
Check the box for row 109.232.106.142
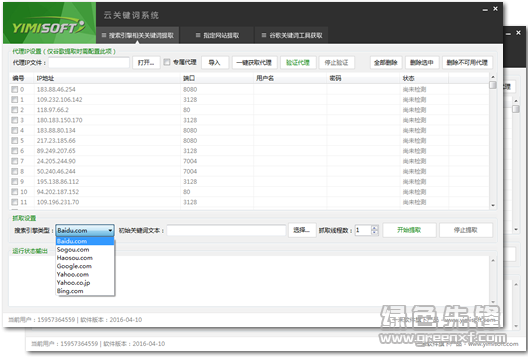pos(14,100)
